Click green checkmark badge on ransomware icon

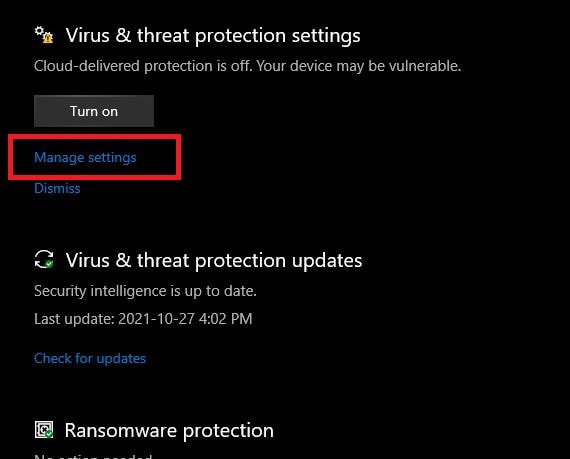pyautogui.click(x=49, y=434)
